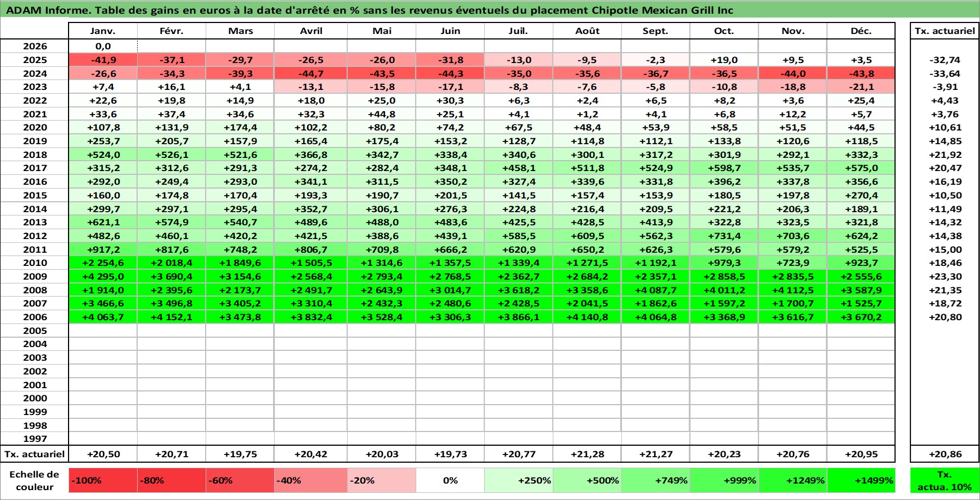Select the -43,8 cell in December 2024
This screenshot has height=500, width=980.
861,73
